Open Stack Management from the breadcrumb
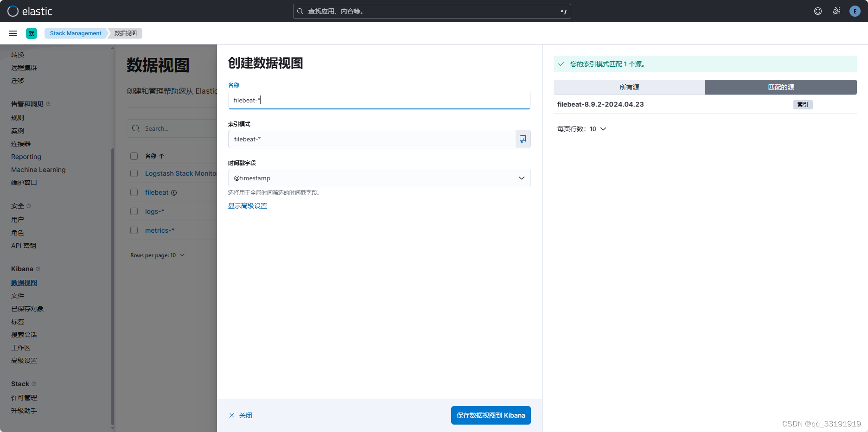The width and height of the screenshot is (868, 432). point(75,33)
